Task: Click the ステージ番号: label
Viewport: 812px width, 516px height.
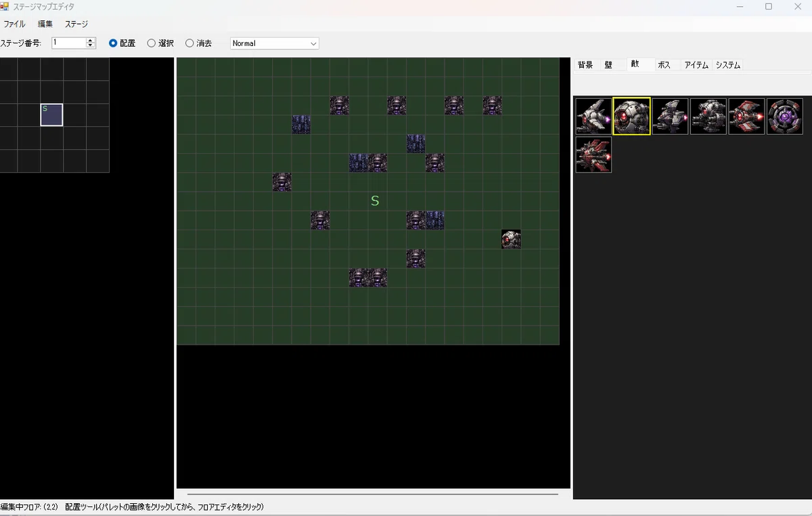Action: pos(21,43)
